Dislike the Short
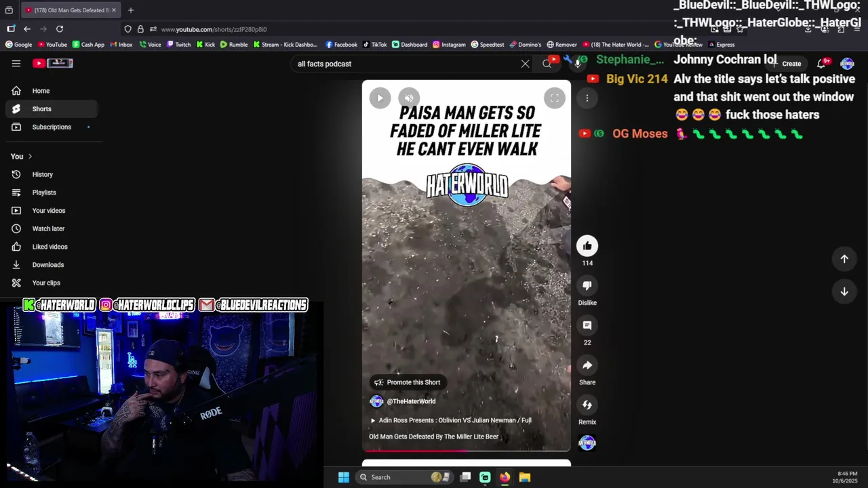868x488 pixels. click(x=587, y=285)
